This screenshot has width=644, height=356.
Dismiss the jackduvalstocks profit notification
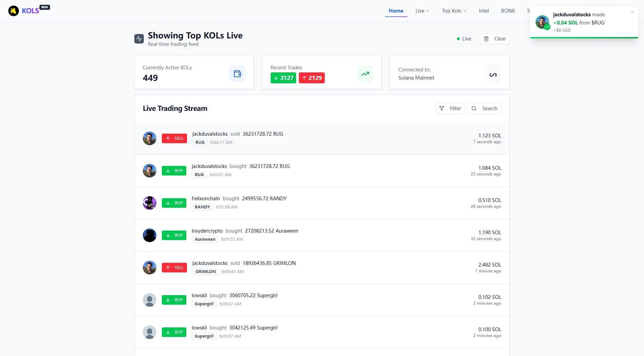[x=632, y=12]
